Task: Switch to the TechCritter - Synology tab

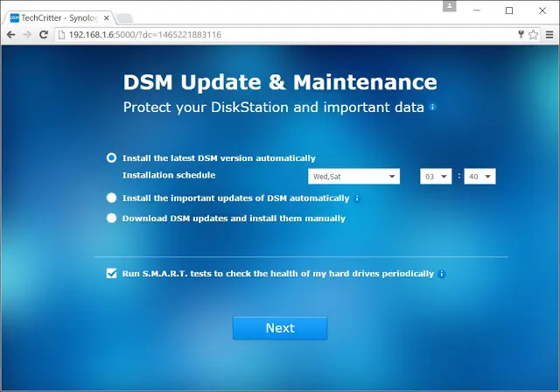Action: [59, 17]
